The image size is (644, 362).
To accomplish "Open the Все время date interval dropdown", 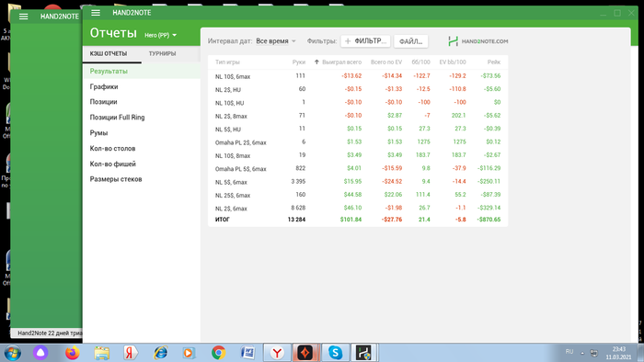I will (276, 41).
